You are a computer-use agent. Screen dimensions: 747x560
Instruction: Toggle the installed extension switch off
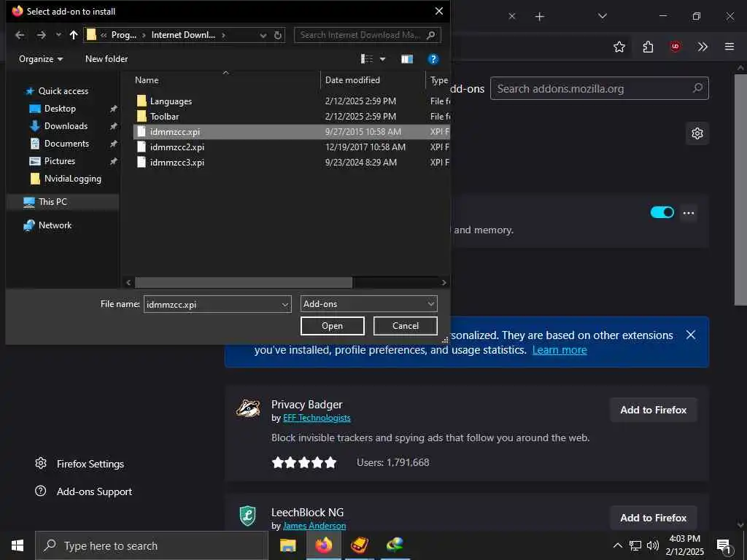click(x=662, y=212)
